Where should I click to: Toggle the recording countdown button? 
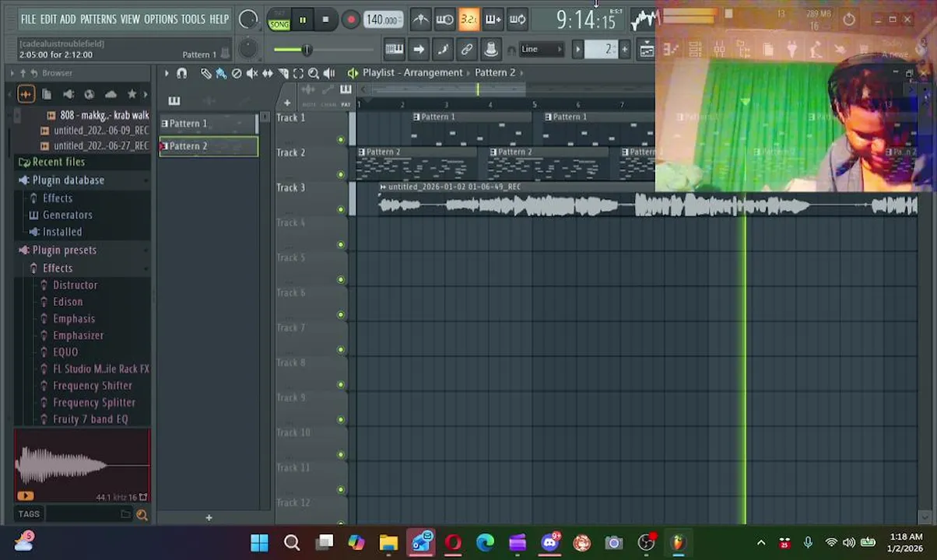click(468, 19)
